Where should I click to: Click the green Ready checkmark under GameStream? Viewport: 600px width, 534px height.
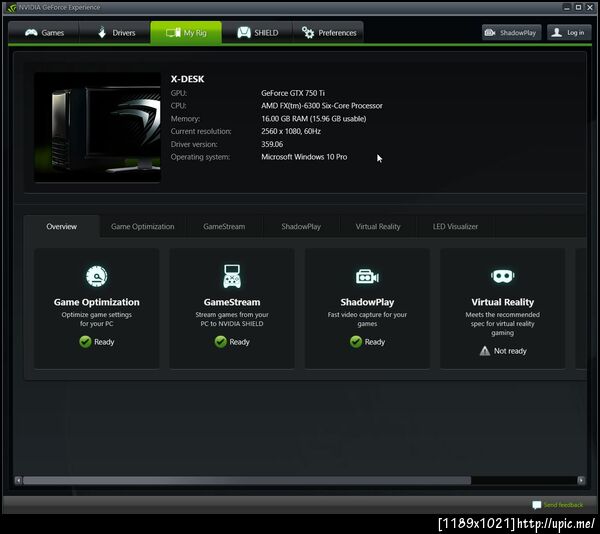220,342
